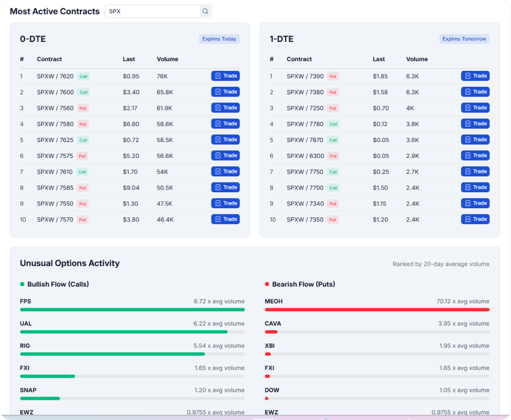The width and height of the screenshot is (511, 420).
Task: Trade the SPXW 7750 Call contract
Action: tap(475, 171)
